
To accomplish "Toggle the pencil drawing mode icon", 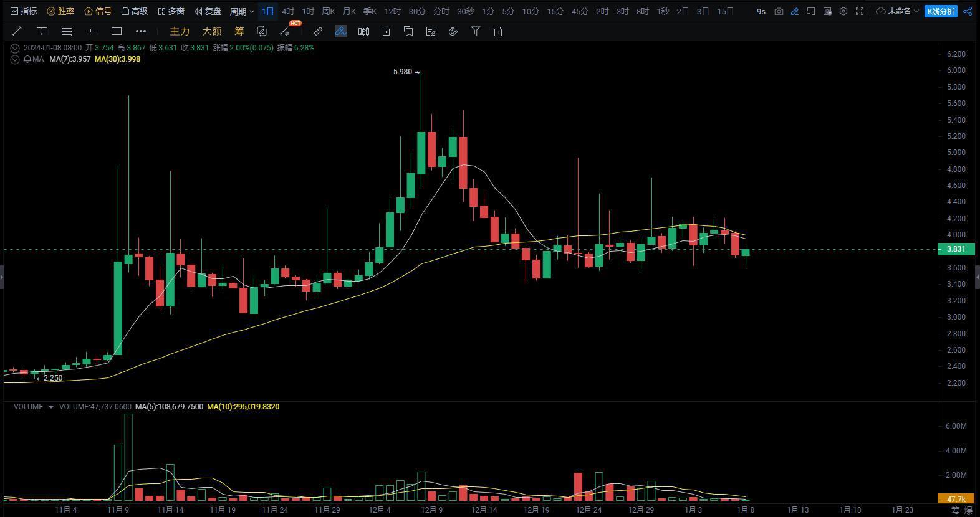I will click(795, 11).
